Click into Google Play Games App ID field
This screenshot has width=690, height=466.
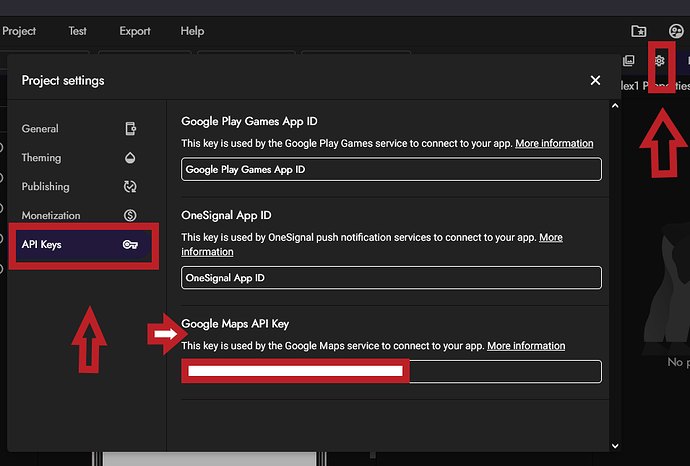(391, 170)
